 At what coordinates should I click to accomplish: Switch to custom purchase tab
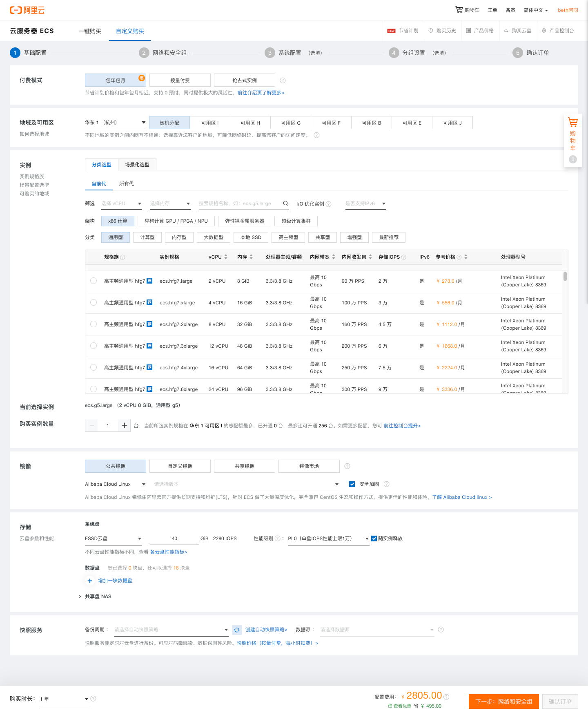[x=130, y=31]
